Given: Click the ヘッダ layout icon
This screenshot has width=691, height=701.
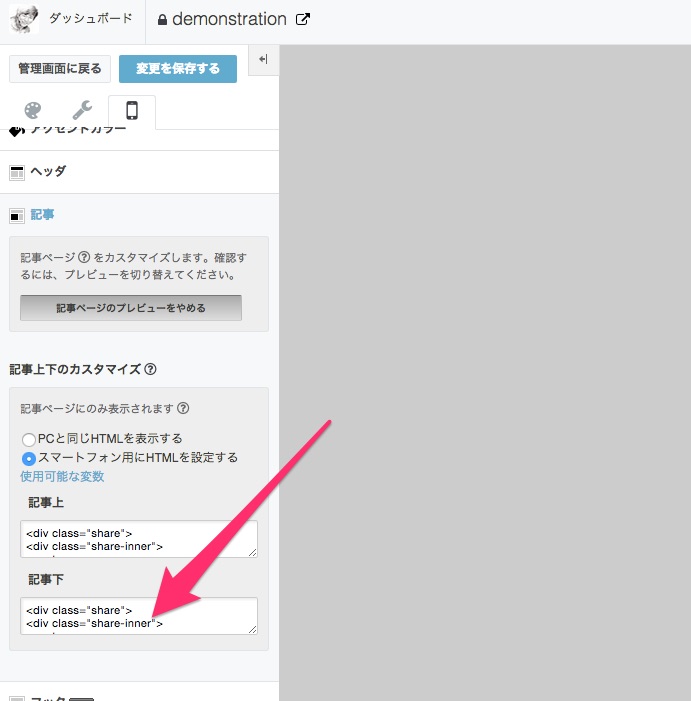Looking at the screenshot, I should click(x=17, y=173).
